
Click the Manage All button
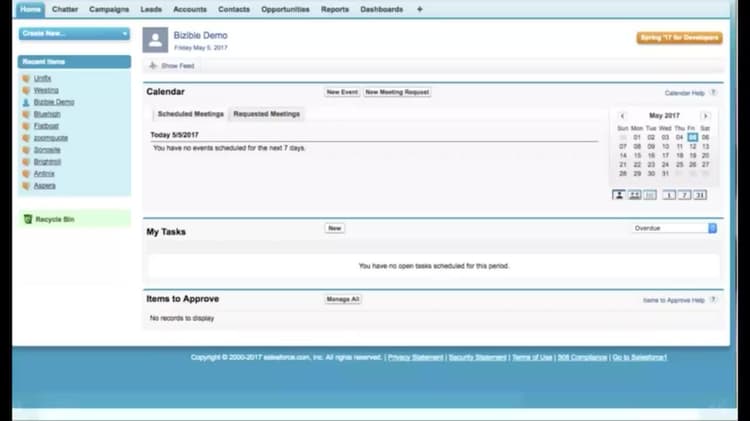click(x=342, y=299)
